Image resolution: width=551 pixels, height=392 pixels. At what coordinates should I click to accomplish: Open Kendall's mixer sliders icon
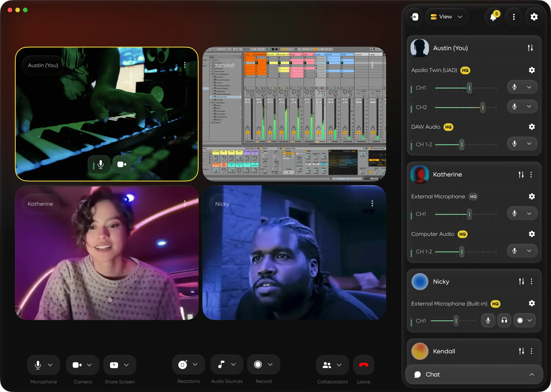tap(521, 351)
